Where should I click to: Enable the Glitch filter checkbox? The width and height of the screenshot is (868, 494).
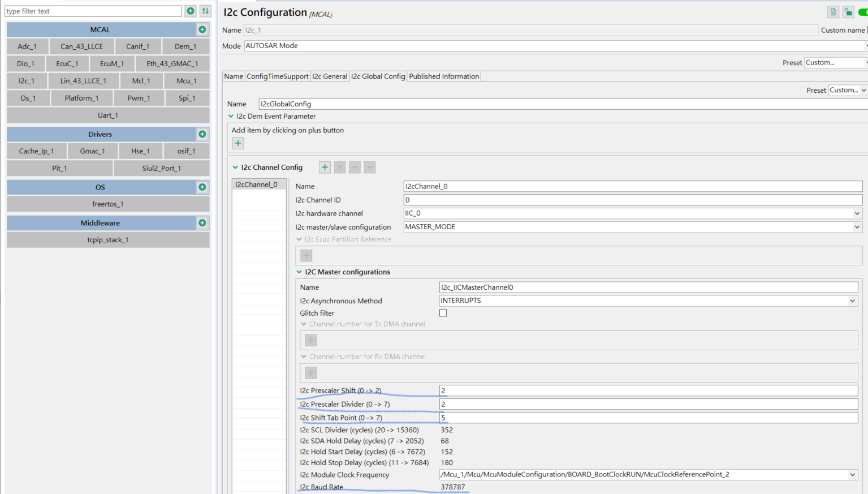tap(443, 312)
